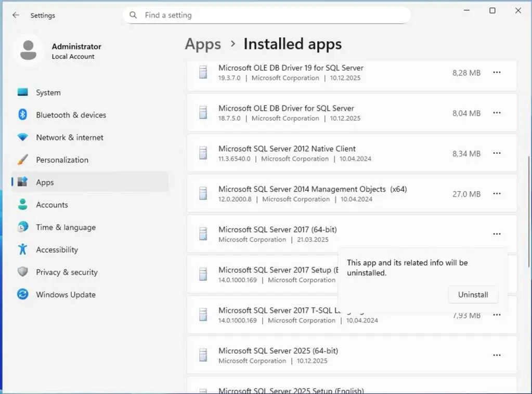The width and height of the screenshot is (532, 394).
Task: Open Network & internet settings
Action: (69, 137)
